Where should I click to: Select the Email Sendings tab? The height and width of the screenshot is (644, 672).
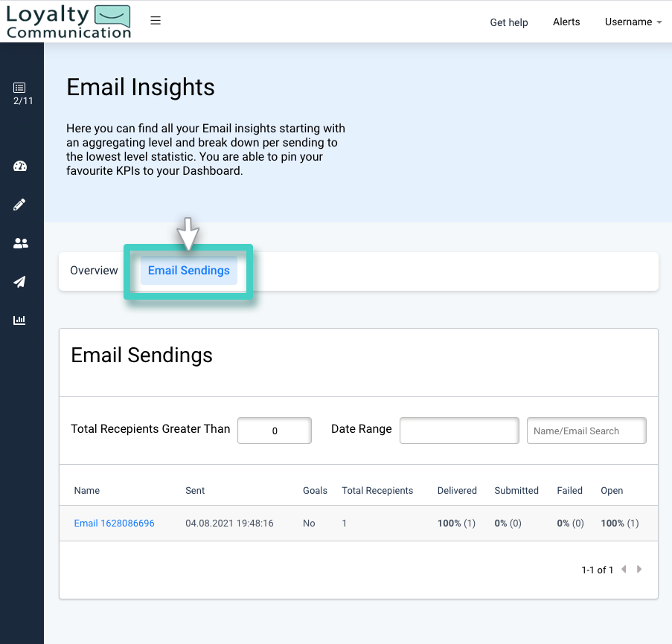point(188,271)
